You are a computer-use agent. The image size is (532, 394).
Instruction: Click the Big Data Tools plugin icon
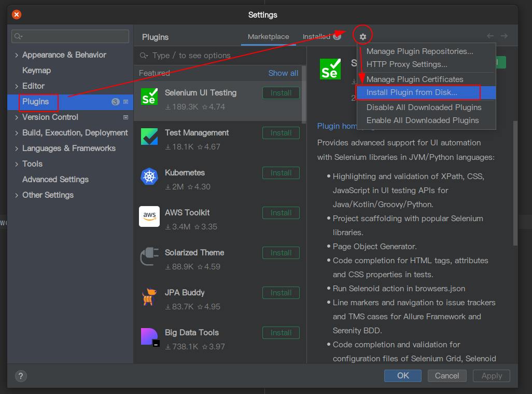150,337
